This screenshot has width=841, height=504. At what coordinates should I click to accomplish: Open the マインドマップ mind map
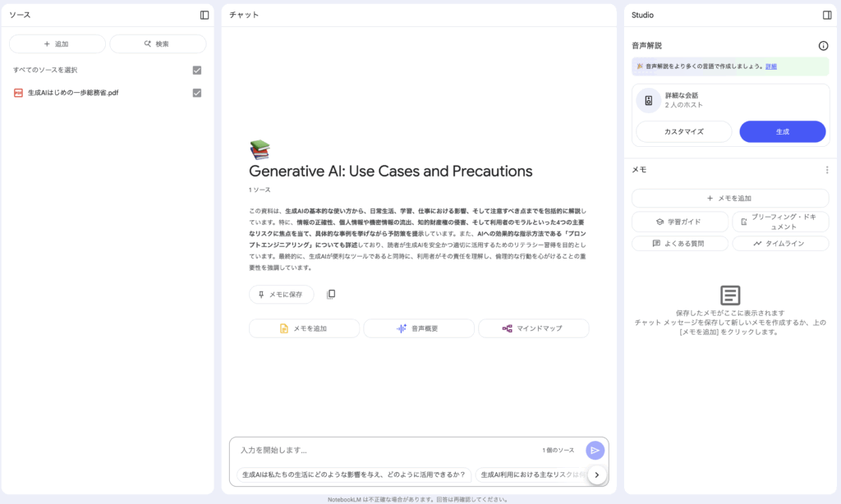pyautogui.click(x=533, y=328)
